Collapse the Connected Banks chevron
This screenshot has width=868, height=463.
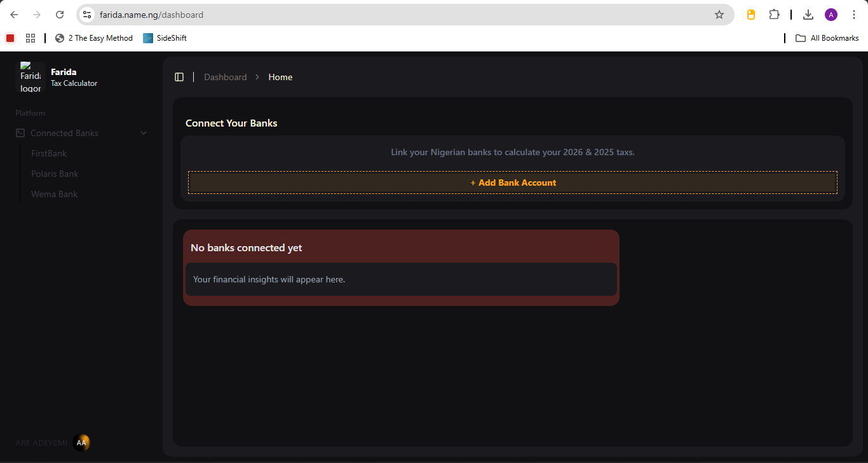click(144, 133)
